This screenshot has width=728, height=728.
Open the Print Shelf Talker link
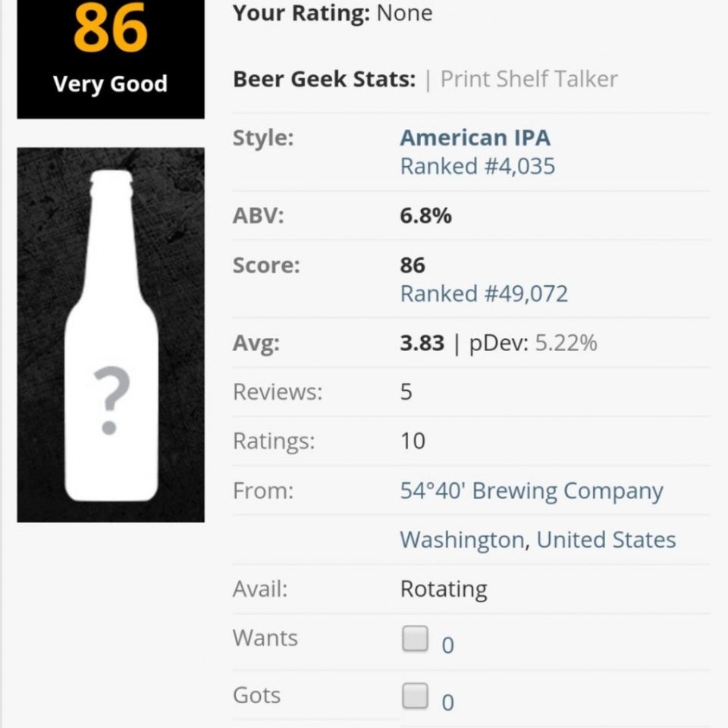(x=529, y=79)
